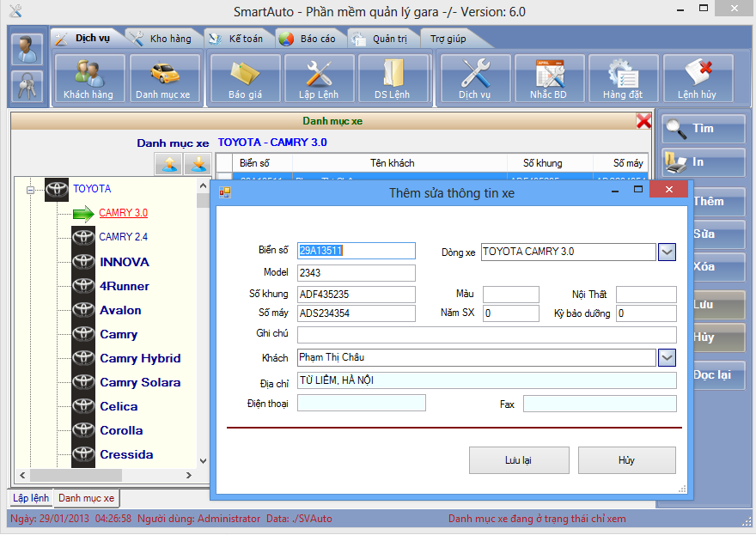Viewport: 756px width, 535px height.
Task: Click the Tìm search button
Action: (x=704, y=129)
